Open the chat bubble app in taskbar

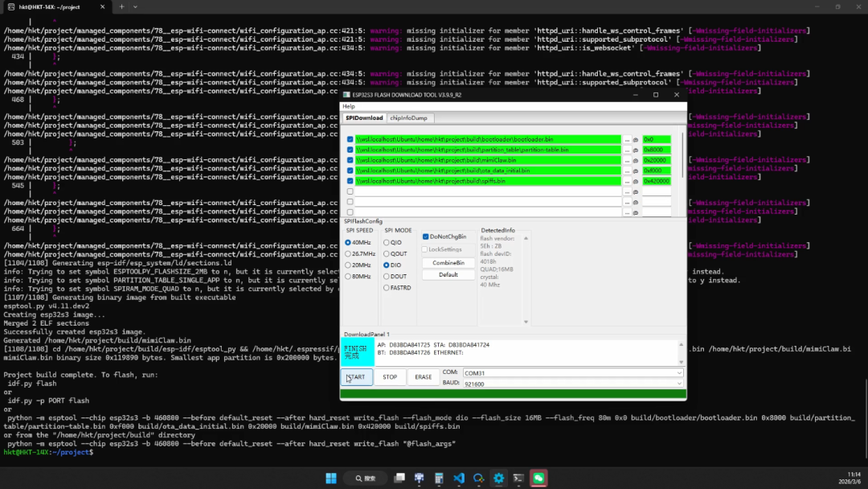(479, 479)
